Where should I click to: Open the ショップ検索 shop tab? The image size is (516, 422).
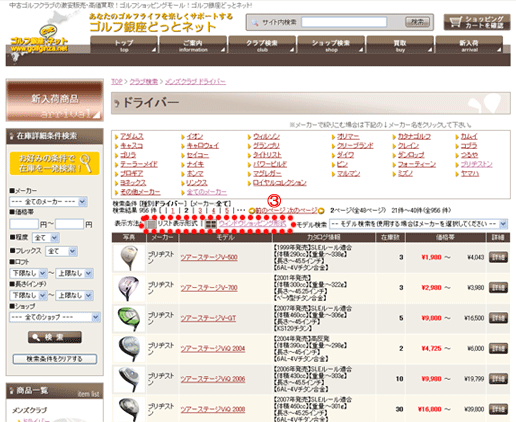click(331, 45)
